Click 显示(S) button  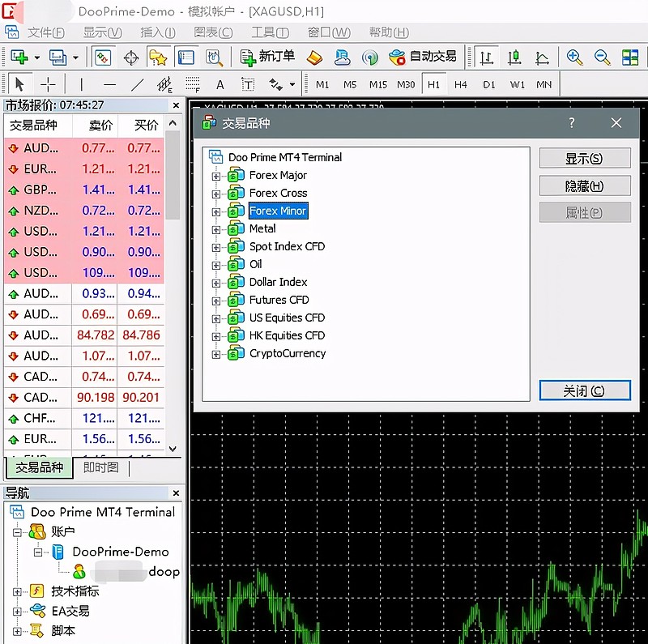point(585,158)
